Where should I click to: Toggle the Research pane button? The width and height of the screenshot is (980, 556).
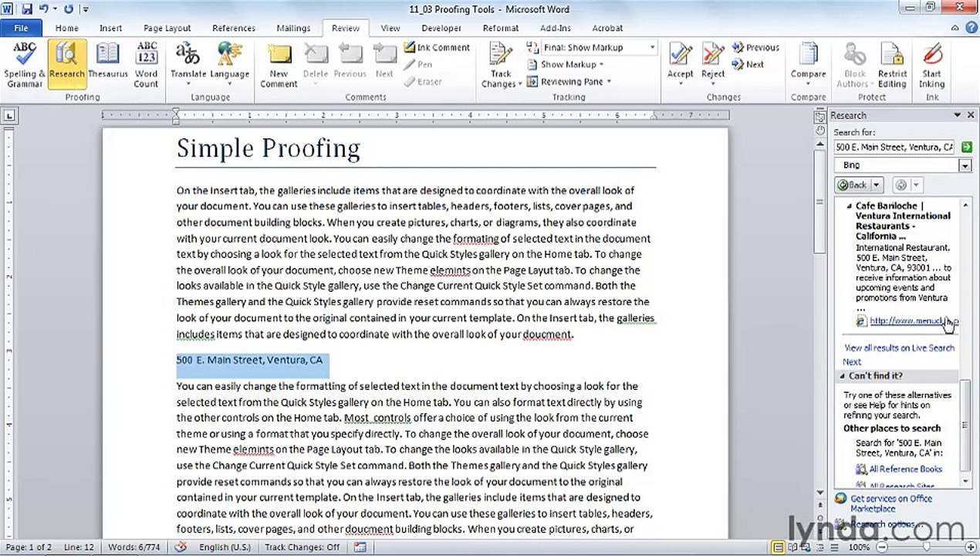point(66,65)
